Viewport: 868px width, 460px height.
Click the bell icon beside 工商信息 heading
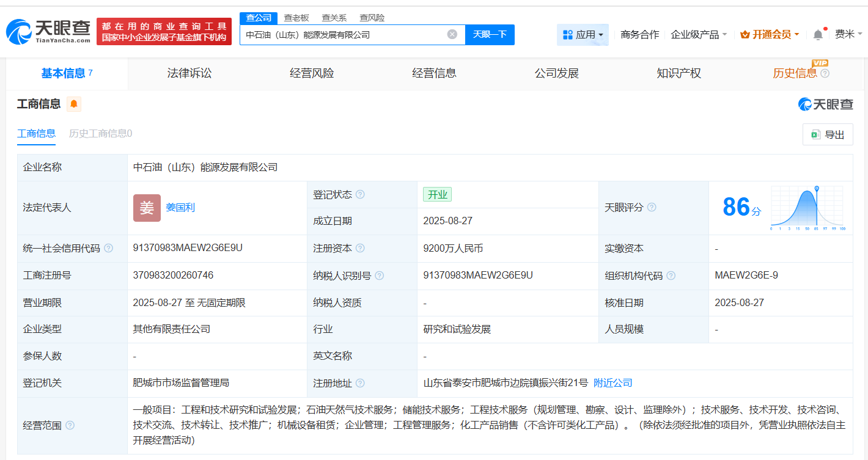point(73,104)
